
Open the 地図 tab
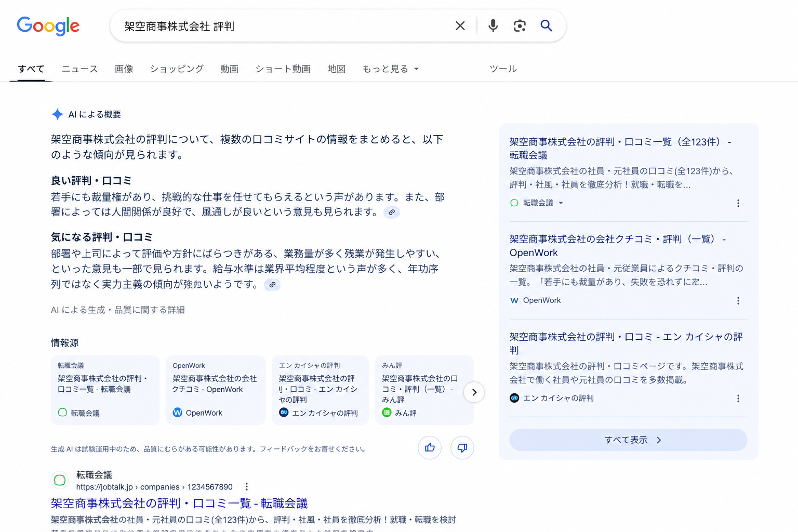coord(336,69)
